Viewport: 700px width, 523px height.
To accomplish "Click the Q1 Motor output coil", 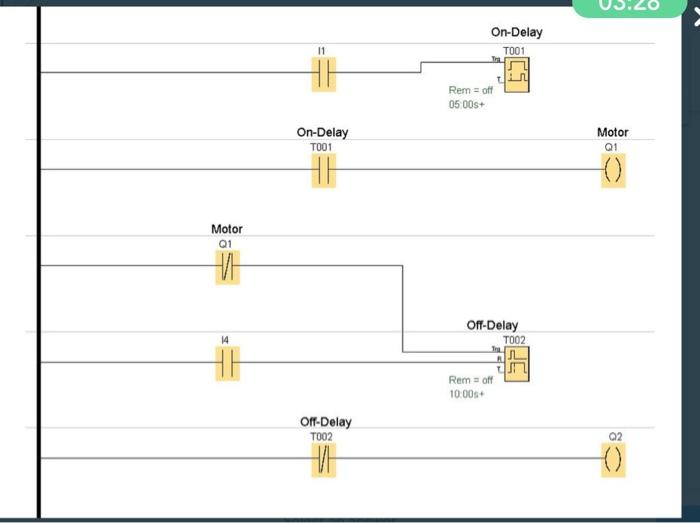I will pos(613,171).
